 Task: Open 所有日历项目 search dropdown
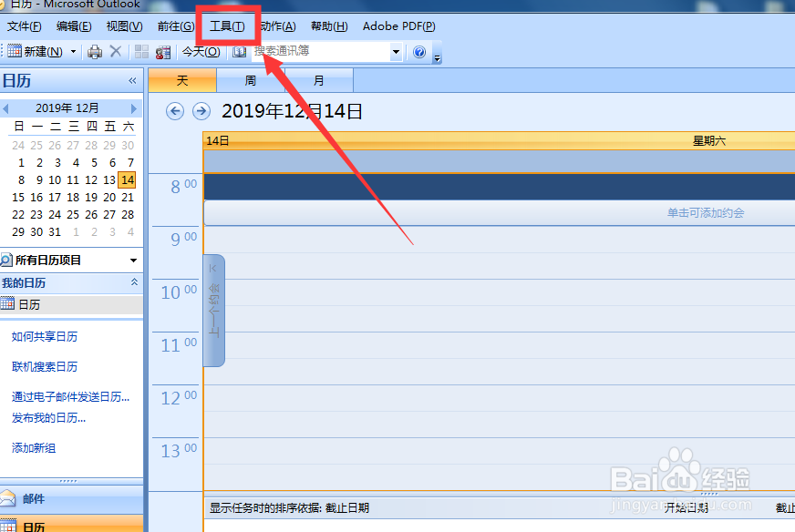[x=133, y=261]
